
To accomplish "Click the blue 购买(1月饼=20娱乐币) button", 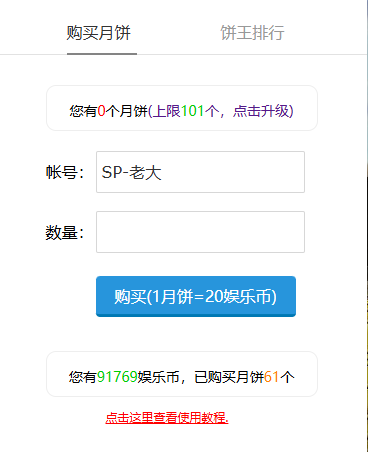I will point(196,296).
